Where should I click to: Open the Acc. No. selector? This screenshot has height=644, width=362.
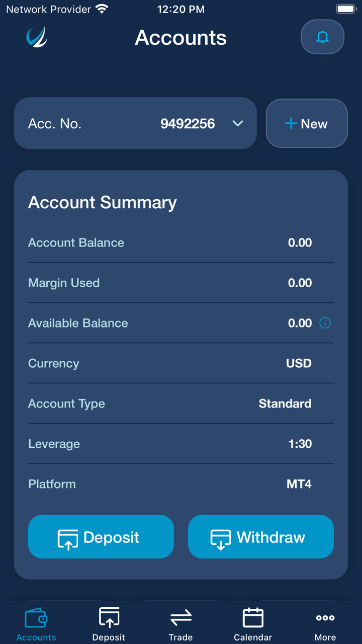[x=135, y=124]
